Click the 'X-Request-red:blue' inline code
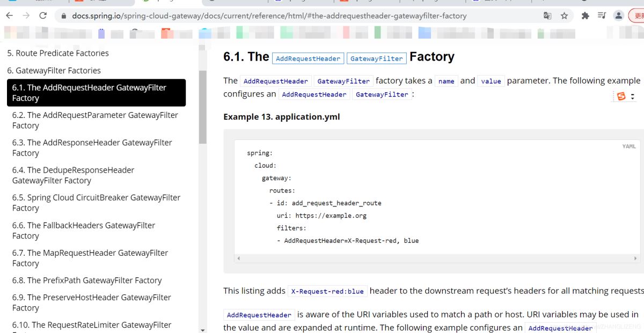644x333 pixels. [x=327, y=291]
